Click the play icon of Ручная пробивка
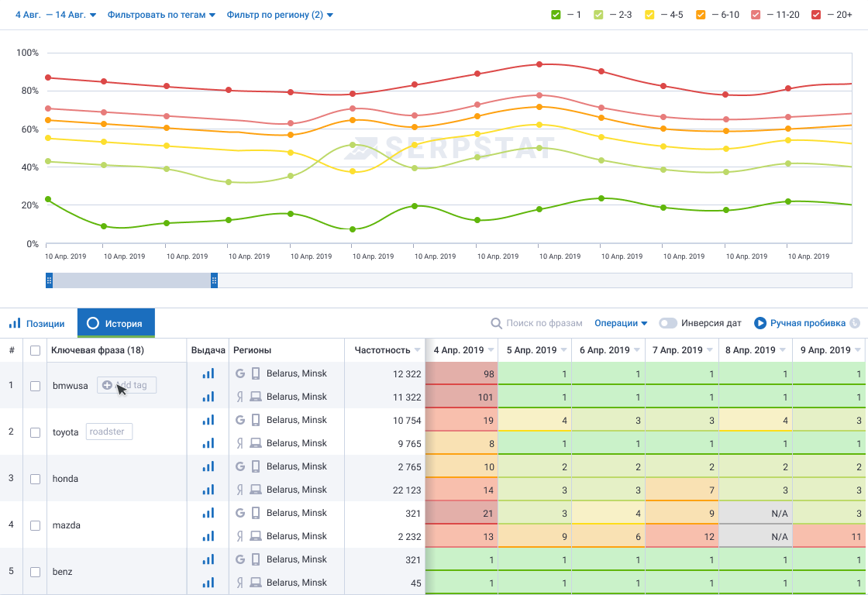The width and height of the screenshot is (868, 595). pyautogui.click(x=760, y=323)
